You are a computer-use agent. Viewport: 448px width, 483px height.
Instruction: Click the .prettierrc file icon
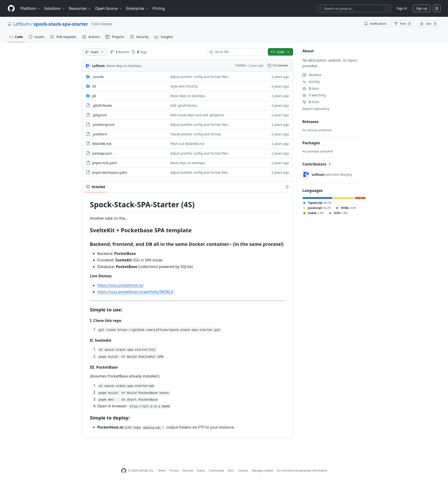[x=88, y=134]
